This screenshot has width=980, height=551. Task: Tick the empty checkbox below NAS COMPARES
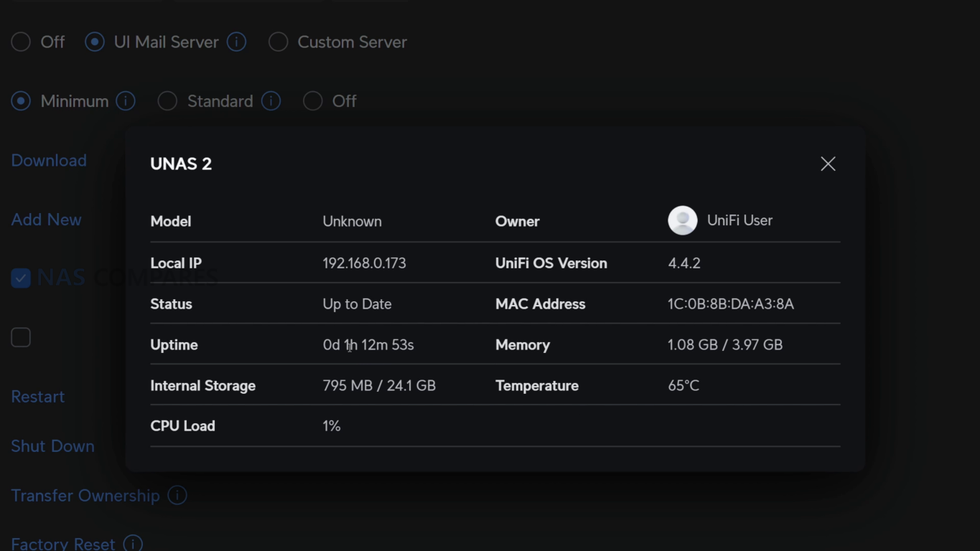click(x=21, y=337)
